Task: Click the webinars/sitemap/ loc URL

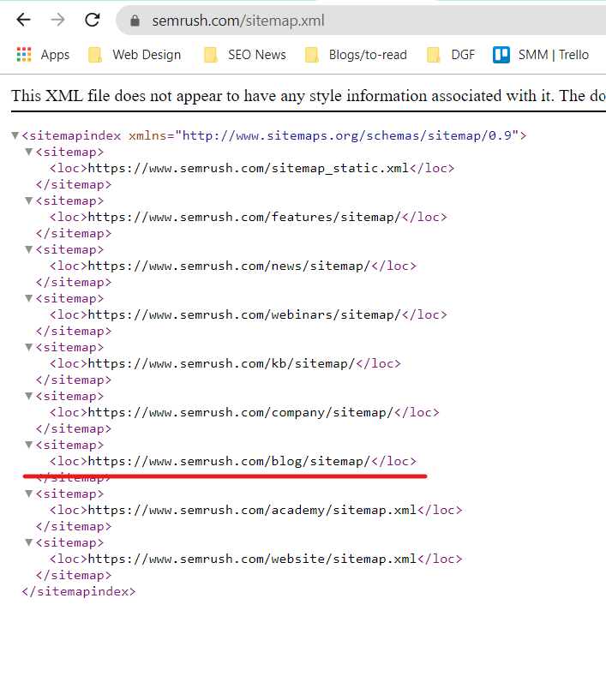Action: tap(244, 314)
